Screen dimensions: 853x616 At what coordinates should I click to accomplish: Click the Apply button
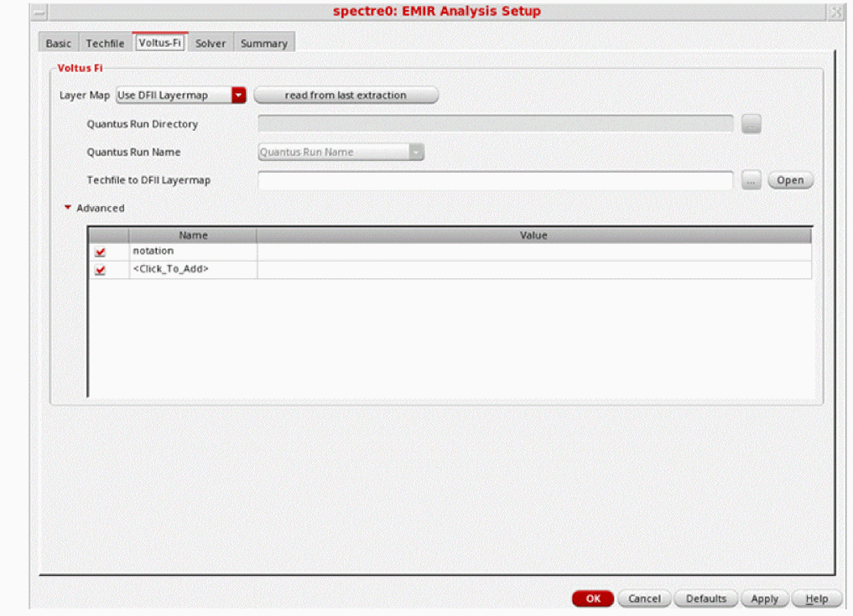point(764,598)
